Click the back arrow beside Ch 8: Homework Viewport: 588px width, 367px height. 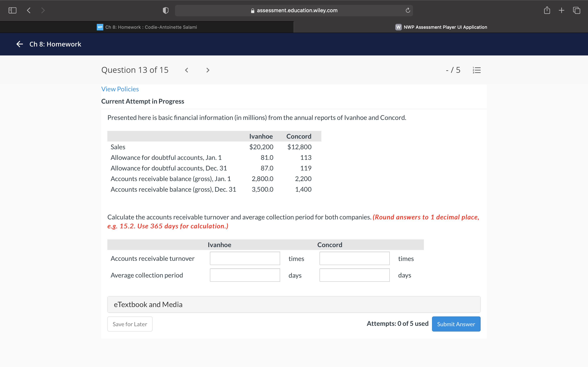coord(20,44)
